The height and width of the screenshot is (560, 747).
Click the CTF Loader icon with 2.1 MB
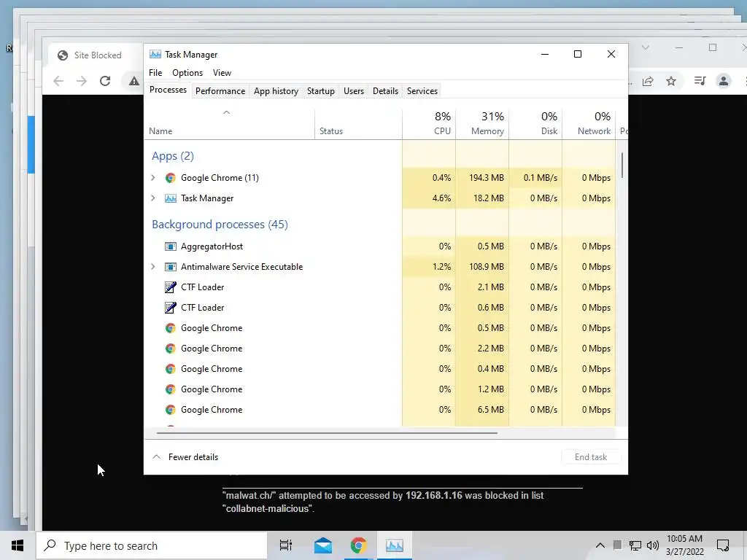click(170, 287)
